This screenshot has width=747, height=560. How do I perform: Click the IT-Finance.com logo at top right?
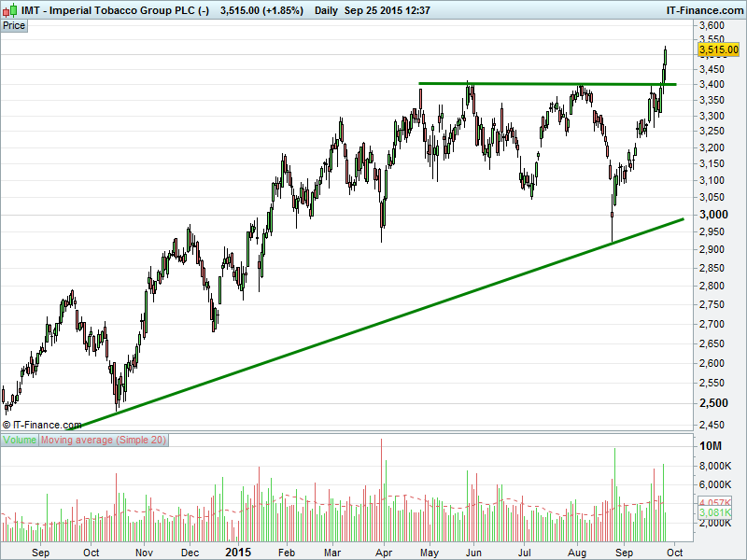tap(702, 8)
